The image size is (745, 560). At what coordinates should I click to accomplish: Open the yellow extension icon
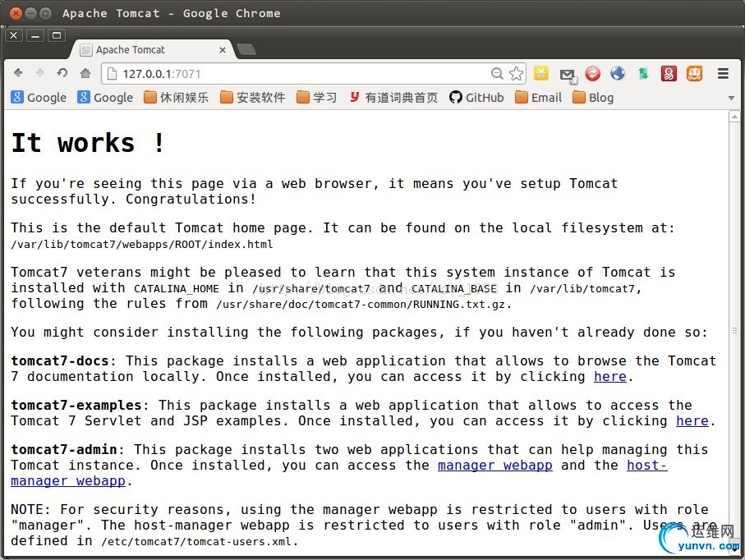[541, 73]
